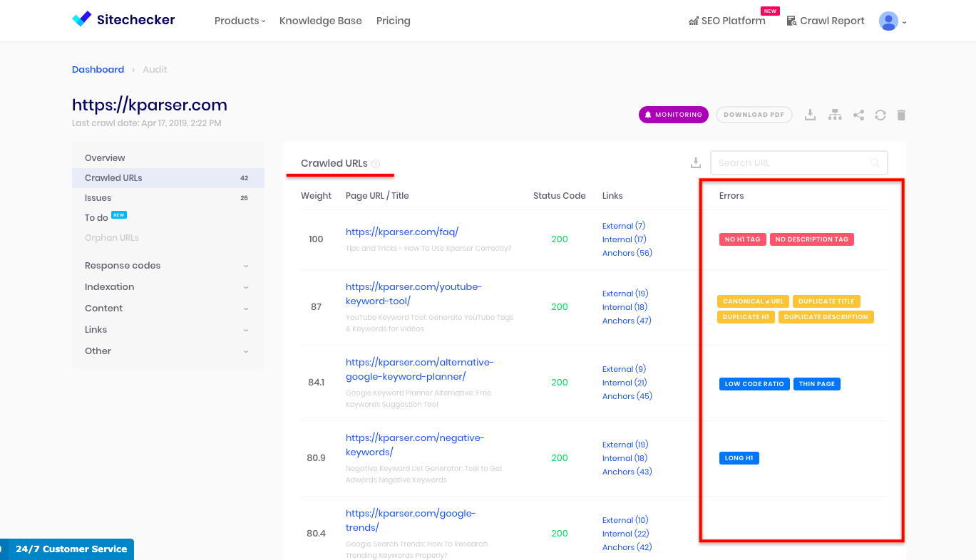Select Issues in sidebar

168,198
